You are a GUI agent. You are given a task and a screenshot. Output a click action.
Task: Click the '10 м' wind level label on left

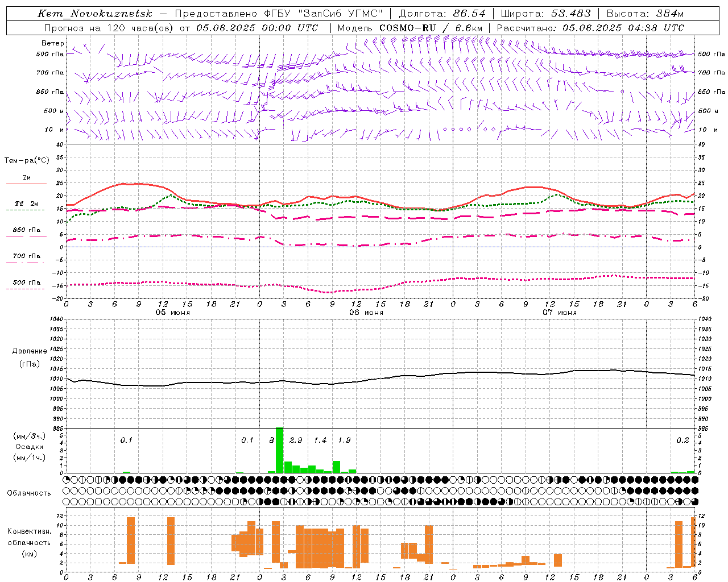tap(54, 130)
